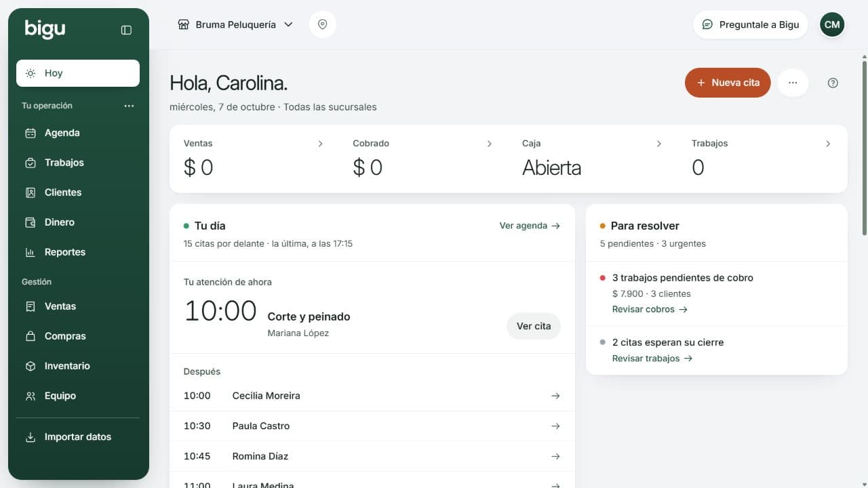This screenshot has height=488, width=868.
Task: Click the arrow on Paula Castro's row
Action: click(x=555, y=426)
